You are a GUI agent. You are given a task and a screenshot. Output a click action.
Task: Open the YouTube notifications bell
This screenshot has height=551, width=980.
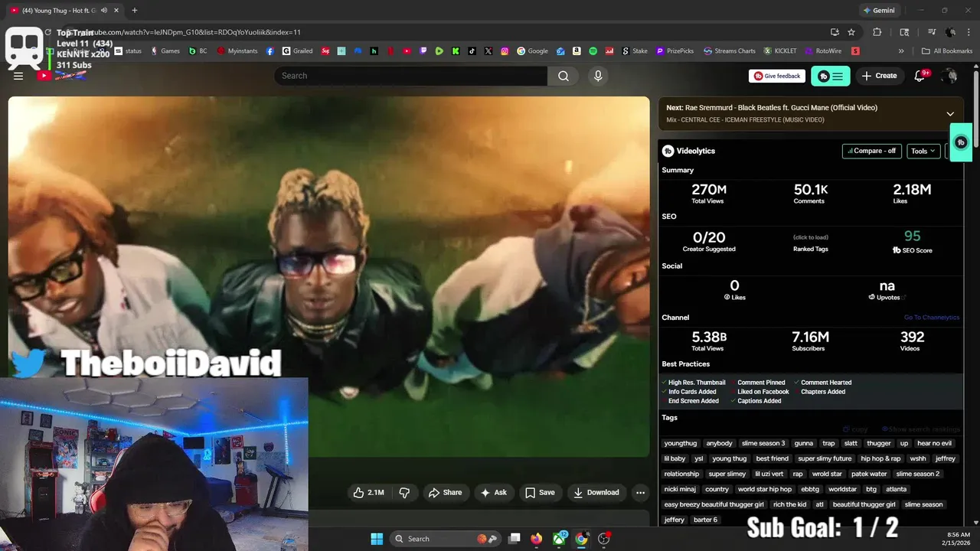point(920,76)
